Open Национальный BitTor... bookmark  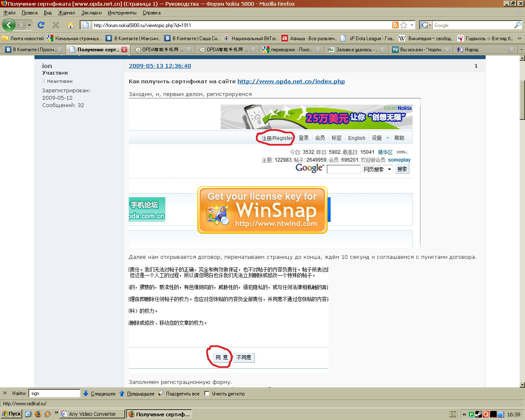coord(251,38)
